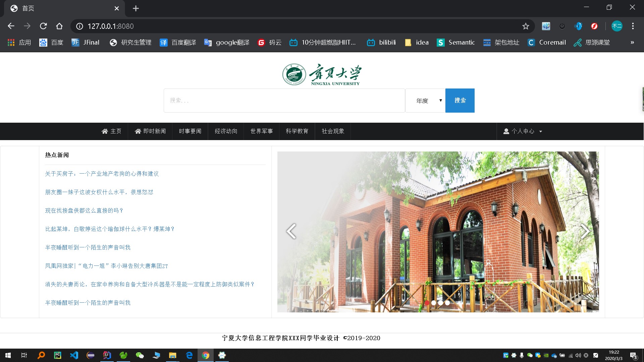
Task: Open the Baidu Translate bookmark
Action: tap(178, 43)
